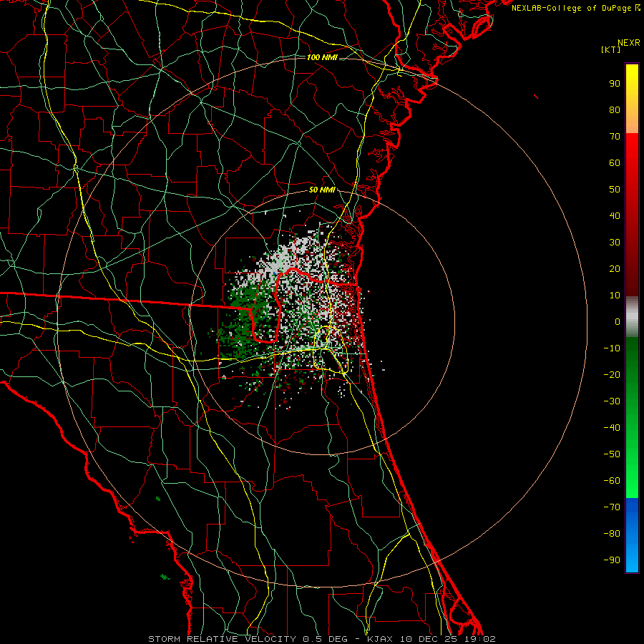Click the -80 value on velocity scale
The height and width of the screenshot is (644, 644).
pos(612,534)
